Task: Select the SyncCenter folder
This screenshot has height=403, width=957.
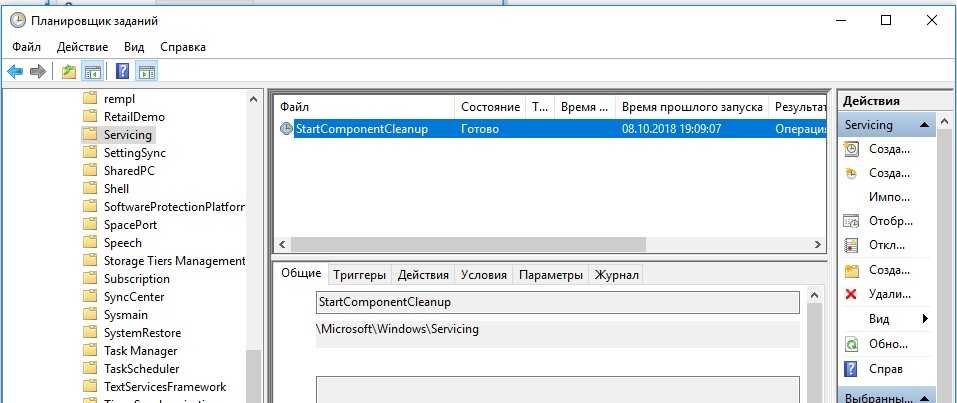Action: [134, 297]
